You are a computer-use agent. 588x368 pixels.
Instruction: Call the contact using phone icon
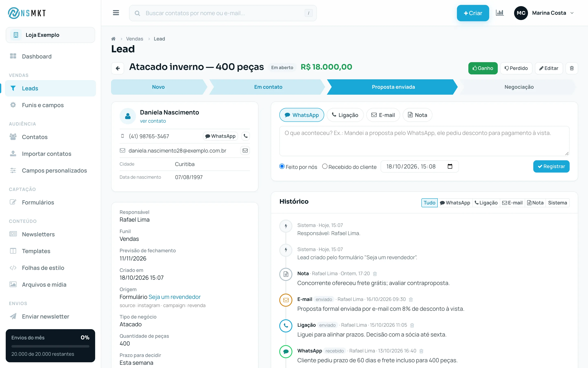pyautogui.click(x=245, y=136)
